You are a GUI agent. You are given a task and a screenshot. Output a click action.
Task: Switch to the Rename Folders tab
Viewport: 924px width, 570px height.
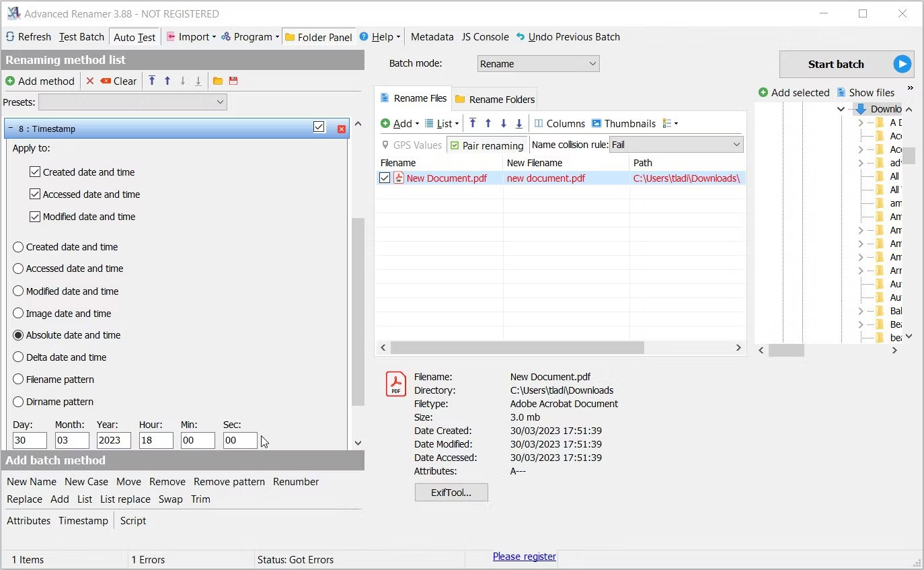(x=495, y=100)
